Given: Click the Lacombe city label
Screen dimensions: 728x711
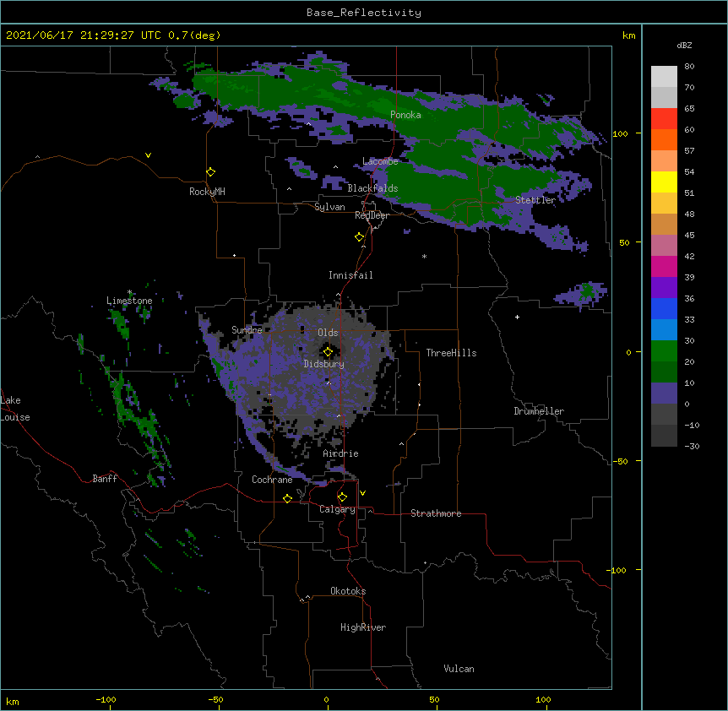Looking at the screenshot, I should pos(380,161).
